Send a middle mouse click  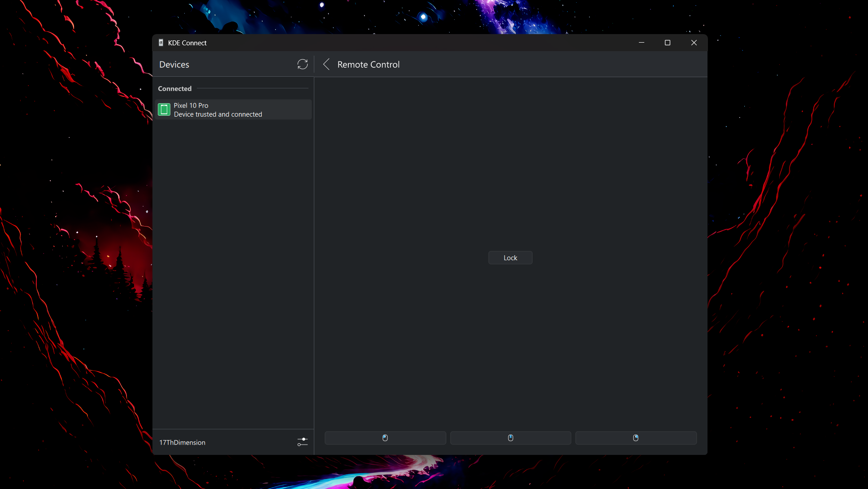[510, 438]
